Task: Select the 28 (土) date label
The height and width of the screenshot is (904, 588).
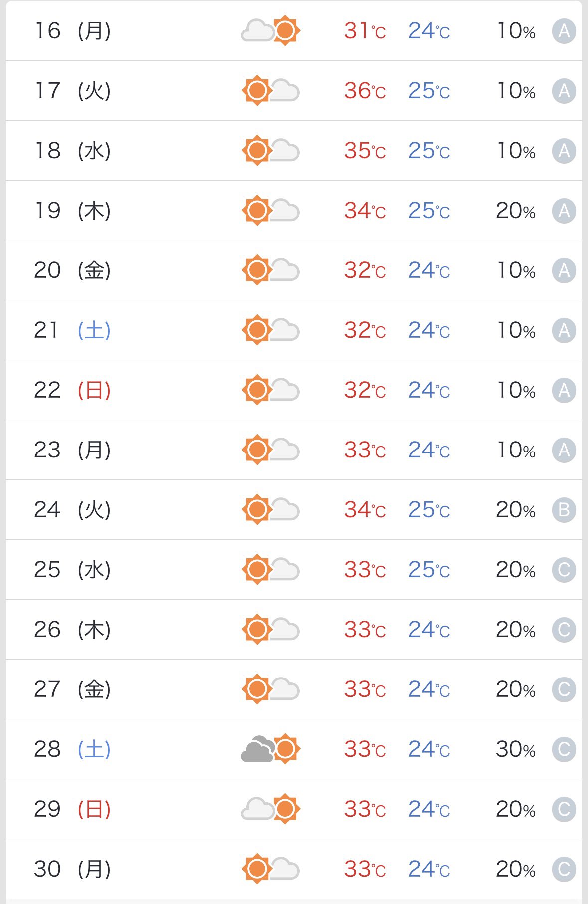Action: (x=72, y=749)
